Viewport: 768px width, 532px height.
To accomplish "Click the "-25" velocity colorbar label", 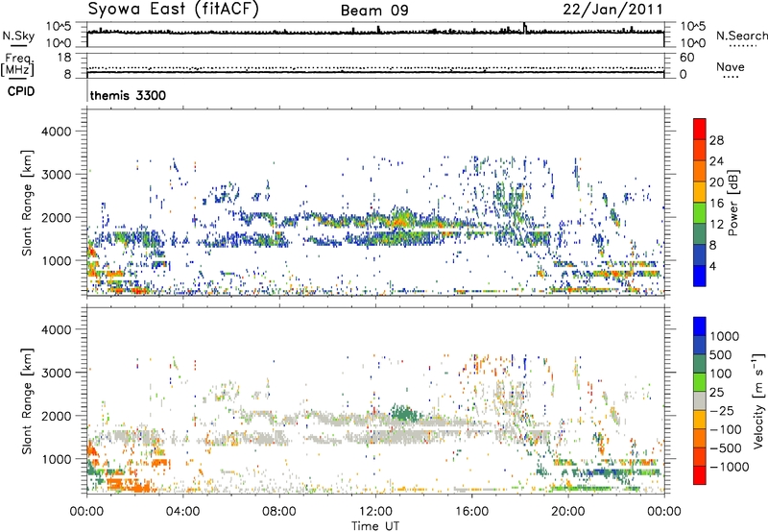I will [x=722, y=410].
